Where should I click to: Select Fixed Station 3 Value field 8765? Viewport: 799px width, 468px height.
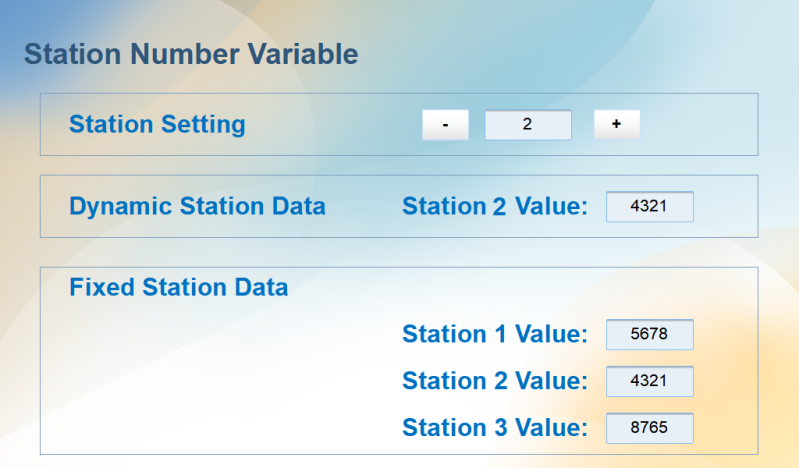(x=650, y=428)
